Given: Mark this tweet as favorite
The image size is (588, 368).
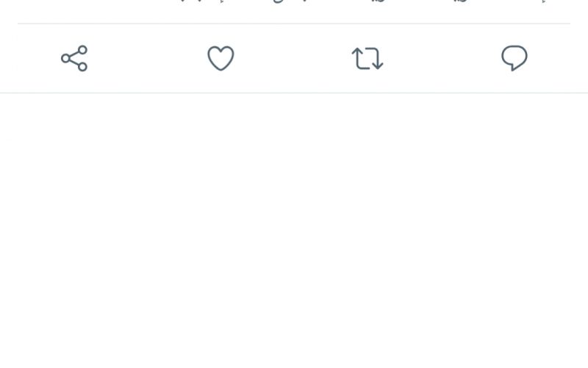Looking at the screenshot, I should pos(221,58).
